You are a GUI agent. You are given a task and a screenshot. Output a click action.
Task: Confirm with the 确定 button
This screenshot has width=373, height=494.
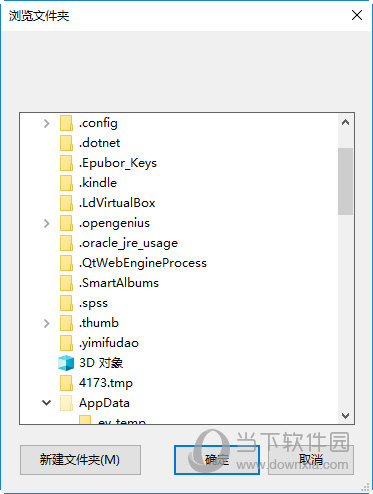point(217,460)
